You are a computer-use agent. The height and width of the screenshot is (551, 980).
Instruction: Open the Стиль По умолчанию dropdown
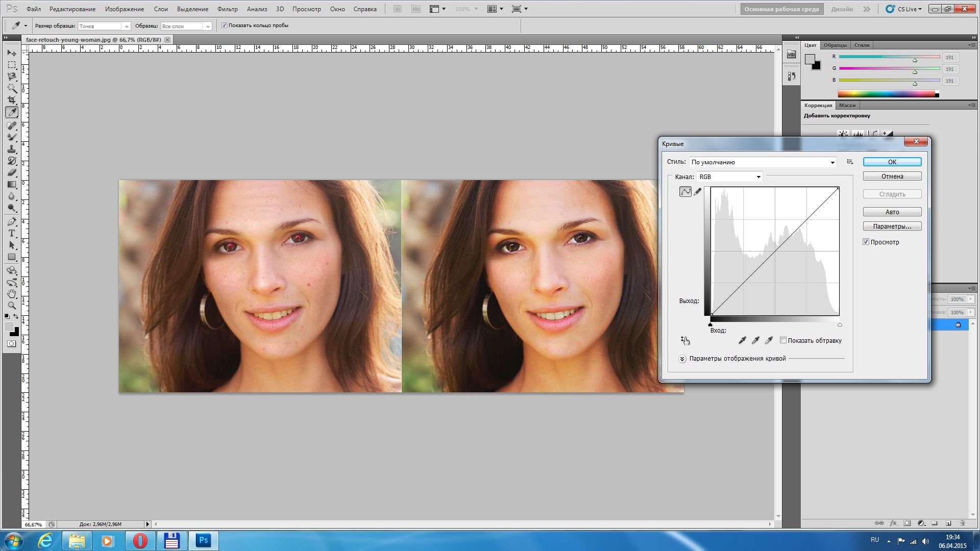pos(763,162)
